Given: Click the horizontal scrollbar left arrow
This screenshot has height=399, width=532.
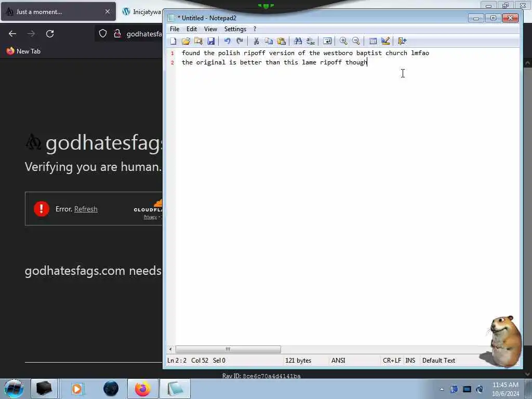Looking at the screenshot, I should (170, 349).
